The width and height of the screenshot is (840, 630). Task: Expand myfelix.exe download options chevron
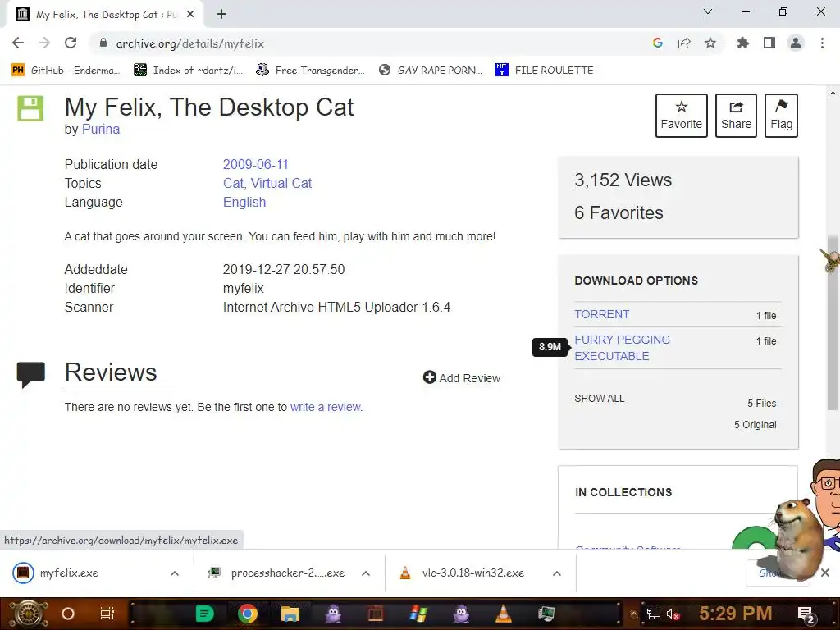coord(175,573)
